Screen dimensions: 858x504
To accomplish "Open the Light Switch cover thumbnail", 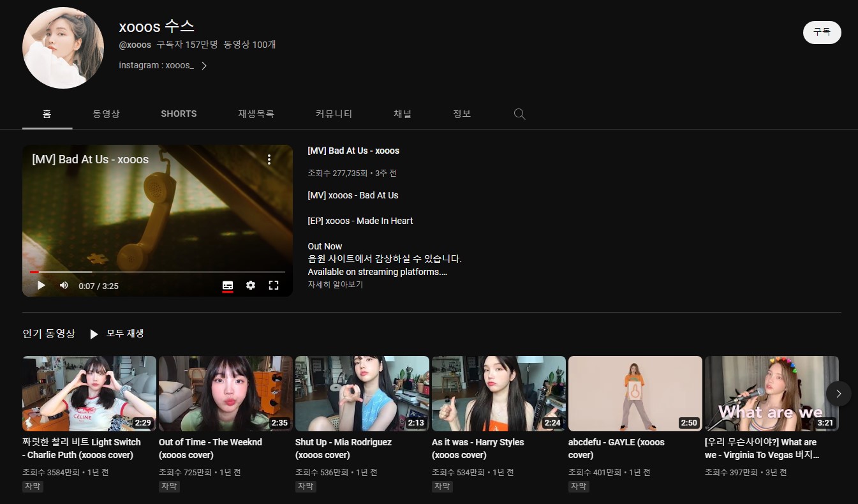I will click(x=89, y=394).
